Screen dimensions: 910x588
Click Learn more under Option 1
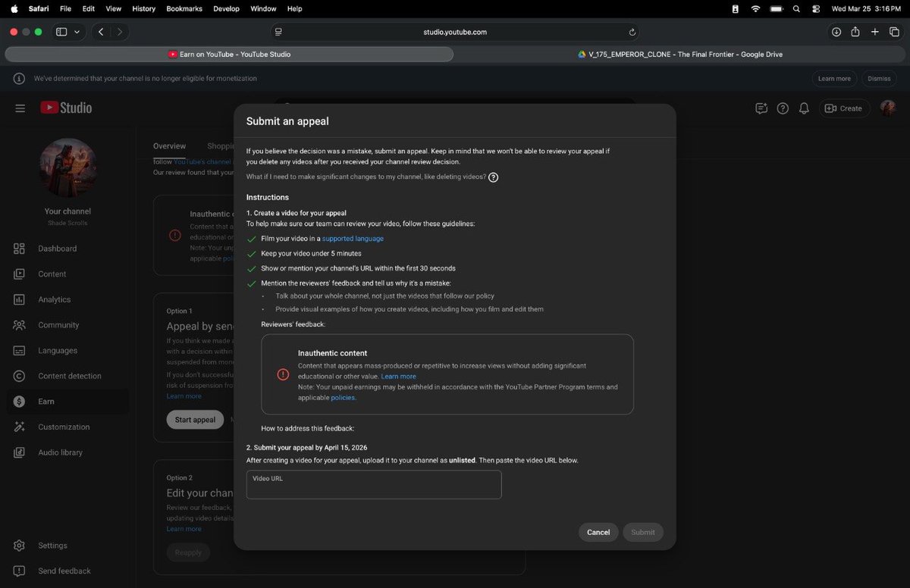(184, 396)
